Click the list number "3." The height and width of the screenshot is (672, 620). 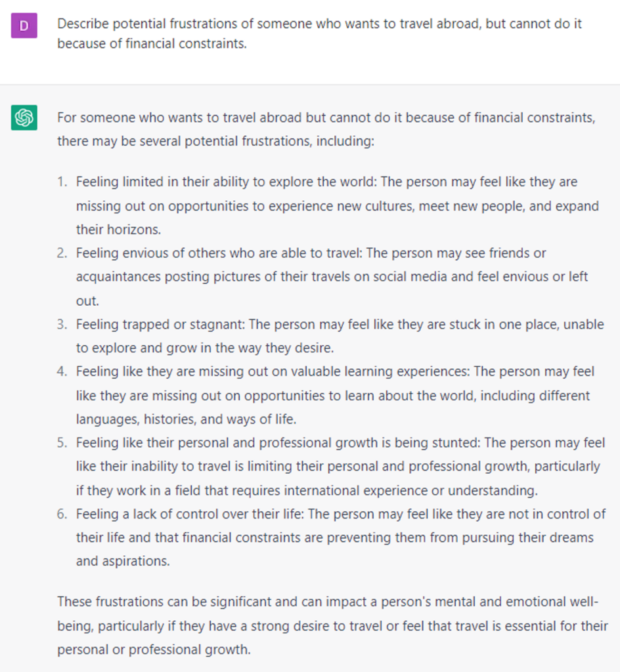pos(62,324)
